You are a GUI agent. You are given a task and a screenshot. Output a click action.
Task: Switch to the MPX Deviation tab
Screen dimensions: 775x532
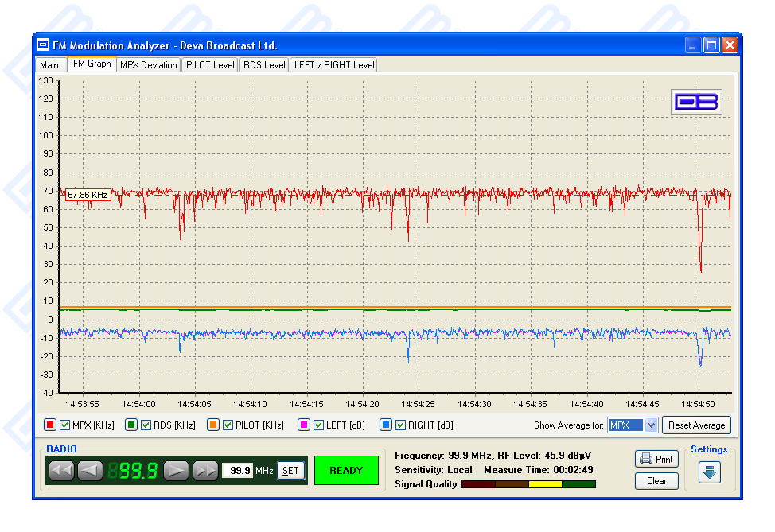(148, 65)
